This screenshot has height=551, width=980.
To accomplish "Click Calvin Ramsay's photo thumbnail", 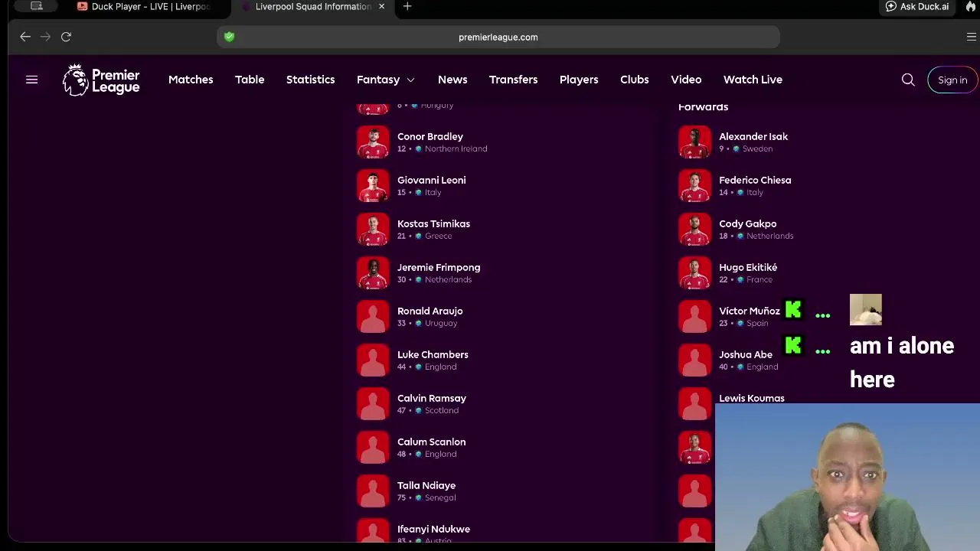I will pos(373,403).
